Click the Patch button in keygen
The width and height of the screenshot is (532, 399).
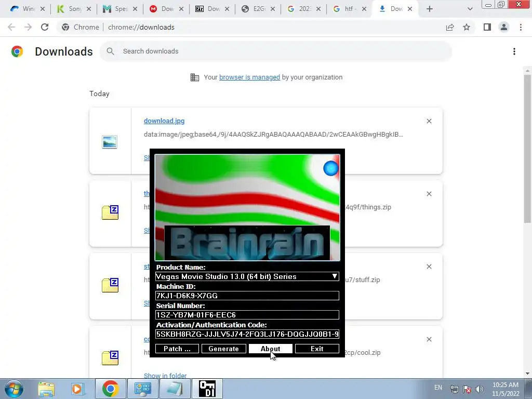coord(177,349)
